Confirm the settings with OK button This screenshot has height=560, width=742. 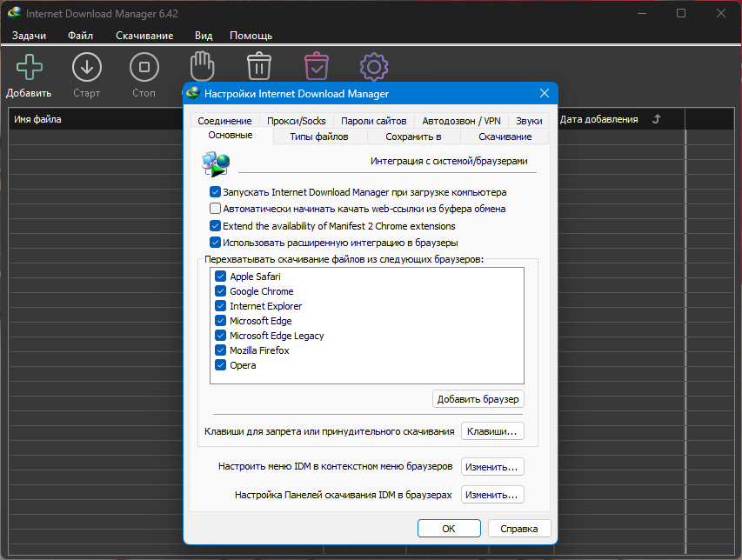449,529
